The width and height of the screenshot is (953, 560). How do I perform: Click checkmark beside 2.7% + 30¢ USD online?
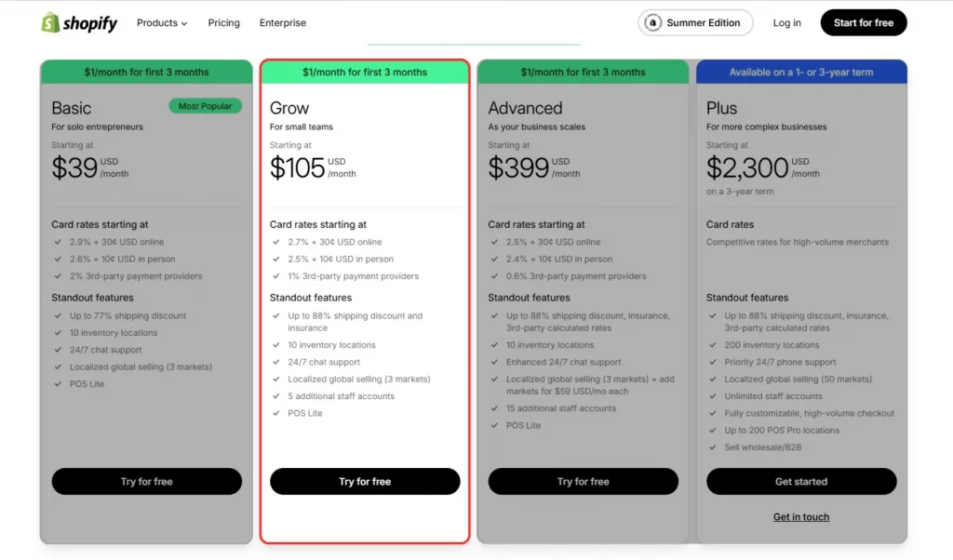click(x=276, y=242)
